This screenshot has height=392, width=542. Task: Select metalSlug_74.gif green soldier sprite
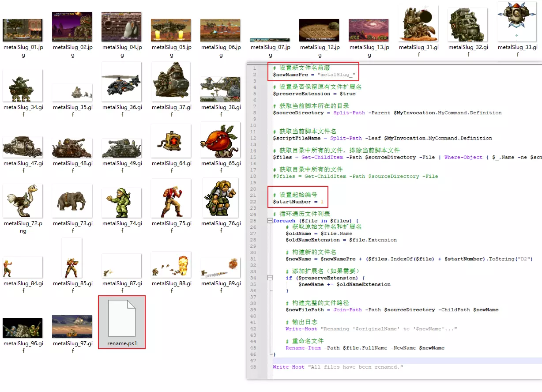pyautogui.click(x=121, y=203)
